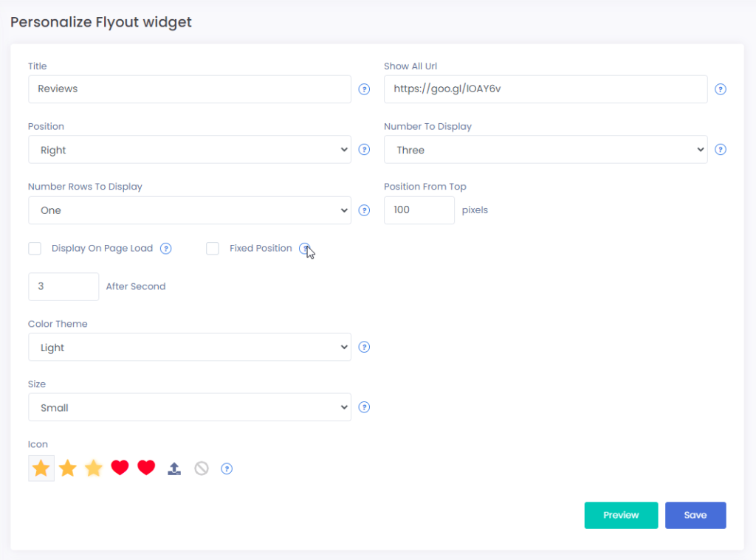Click the upload custom icon button
The image size is (756, 560).
(174, 469)
